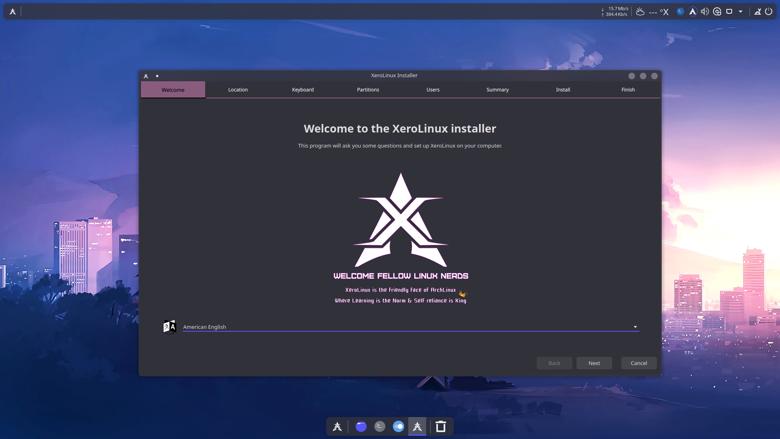This screenshot has height=439, width=780.
Task: Open the Users step tab
Action: [x=433, y=90]
